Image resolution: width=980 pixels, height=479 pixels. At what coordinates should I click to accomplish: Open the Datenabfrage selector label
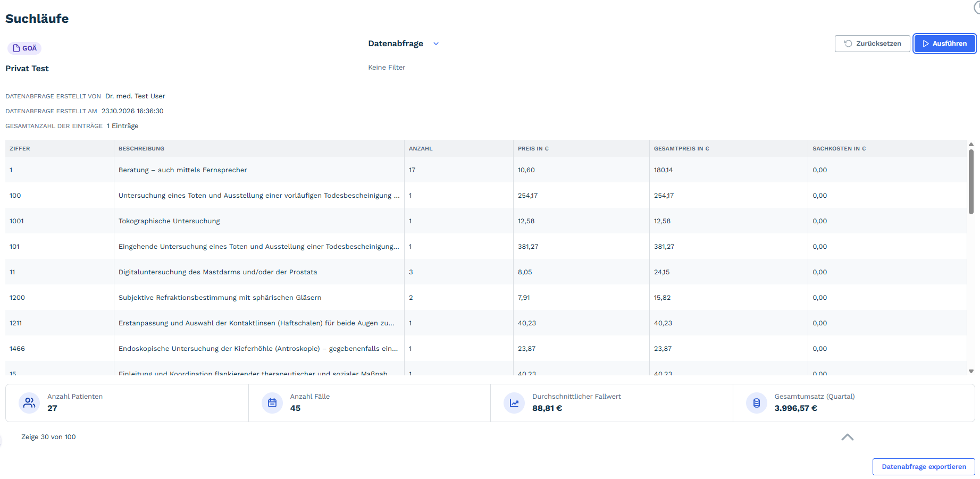tap(396, 44)
